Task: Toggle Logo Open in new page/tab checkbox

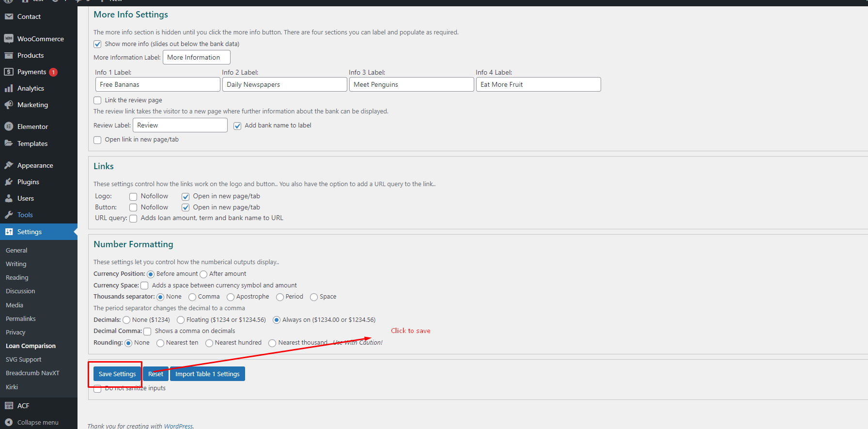Action: click(186, 197)
